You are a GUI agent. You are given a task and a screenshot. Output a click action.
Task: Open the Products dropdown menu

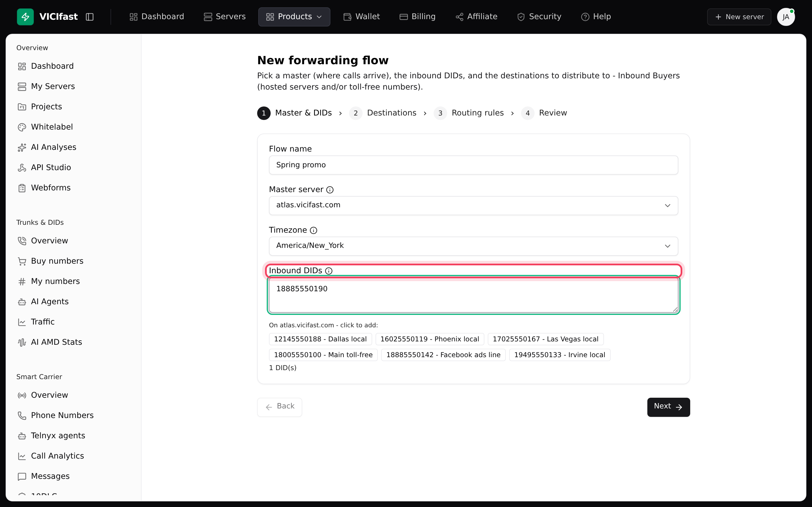coord(294,17)
